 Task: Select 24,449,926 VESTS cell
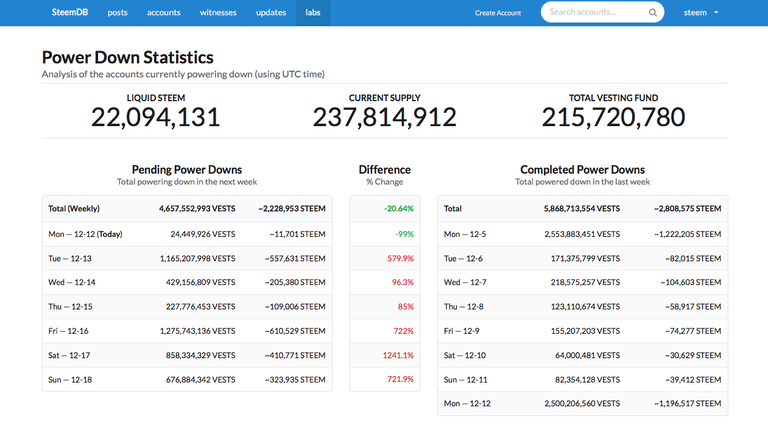pyautogui.click(x=203, y=234)
